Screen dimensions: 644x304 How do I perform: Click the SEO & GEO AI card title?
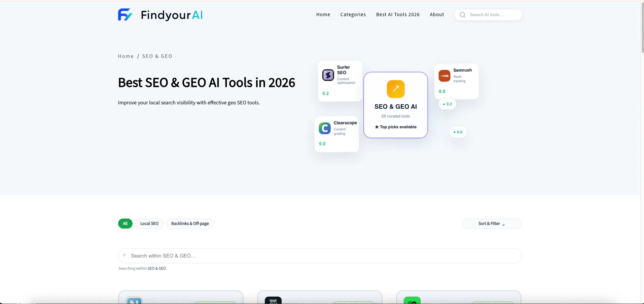tap(396, 107)
